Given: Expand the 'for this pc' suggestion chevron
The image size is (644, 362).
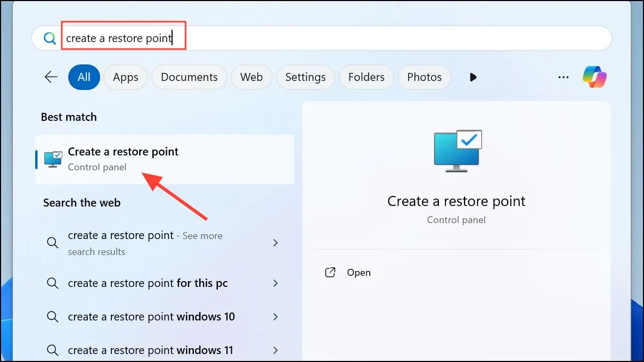Looking at the screenshot, I should [x=275, y=283].
